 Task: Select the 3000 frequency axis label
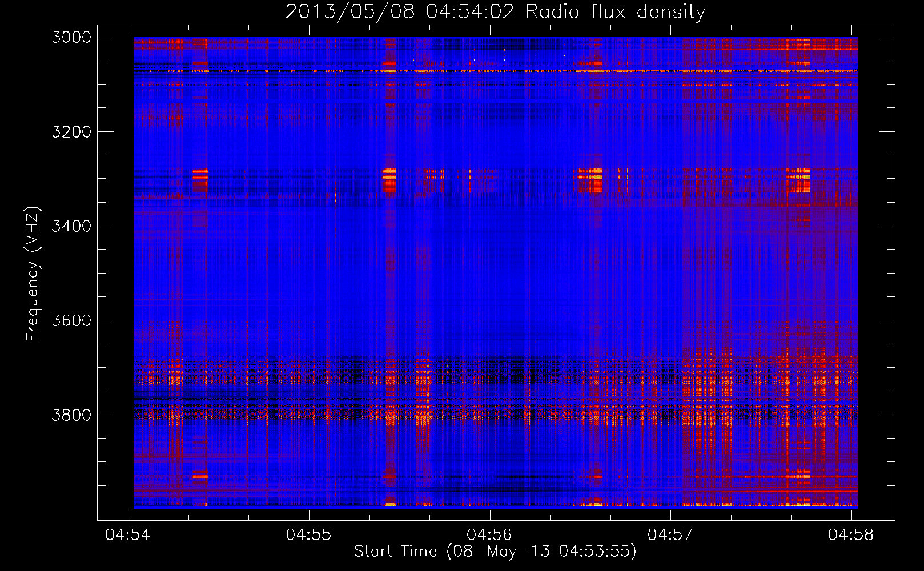pyautogui.click(x=71, y=37)
